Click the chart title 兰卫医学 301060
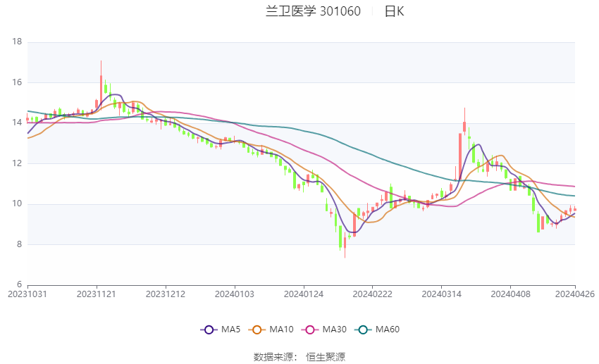The image size is (599, 364). pos(313,11)
